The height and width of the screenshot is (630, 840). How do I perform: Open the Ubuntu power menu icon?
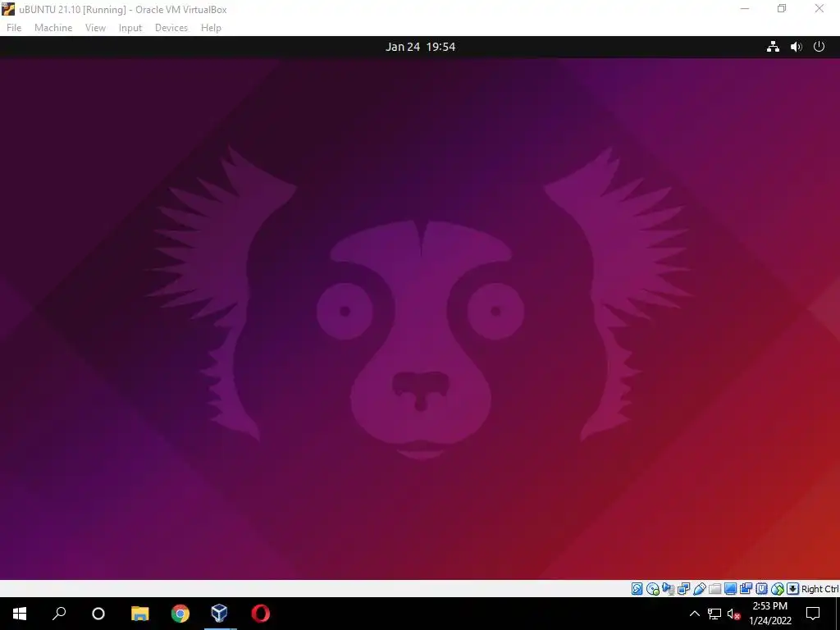pyautogui.click(x=819, y=47)
